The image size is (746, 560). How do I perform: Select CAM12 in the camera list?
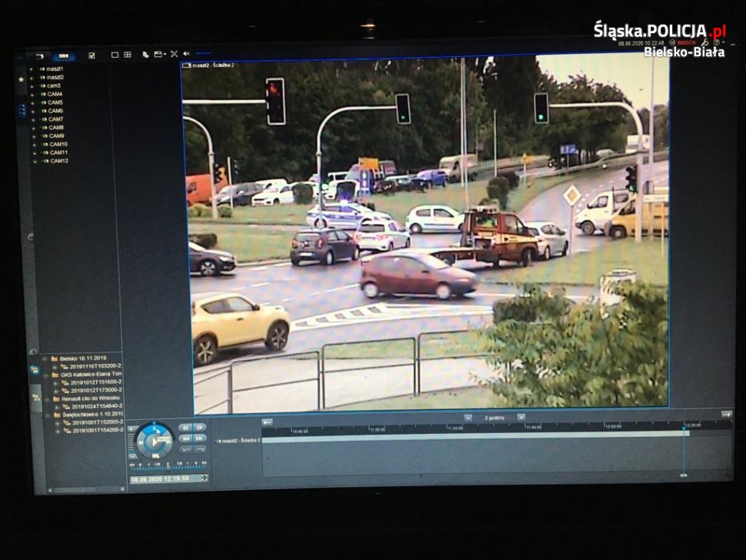tap(59, 161)
